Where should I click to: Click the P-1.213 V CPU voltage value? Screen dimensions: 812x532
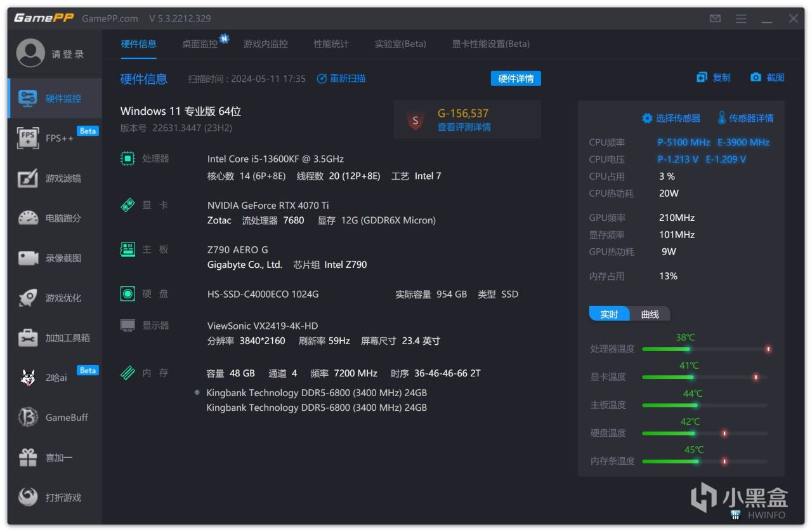click(678, 159)
